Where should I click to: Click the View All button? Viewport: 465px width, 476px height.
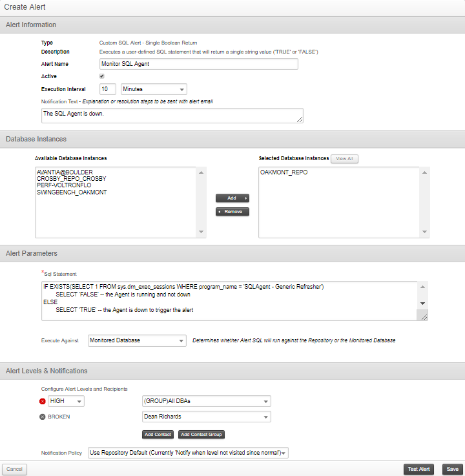click(344, 159)
